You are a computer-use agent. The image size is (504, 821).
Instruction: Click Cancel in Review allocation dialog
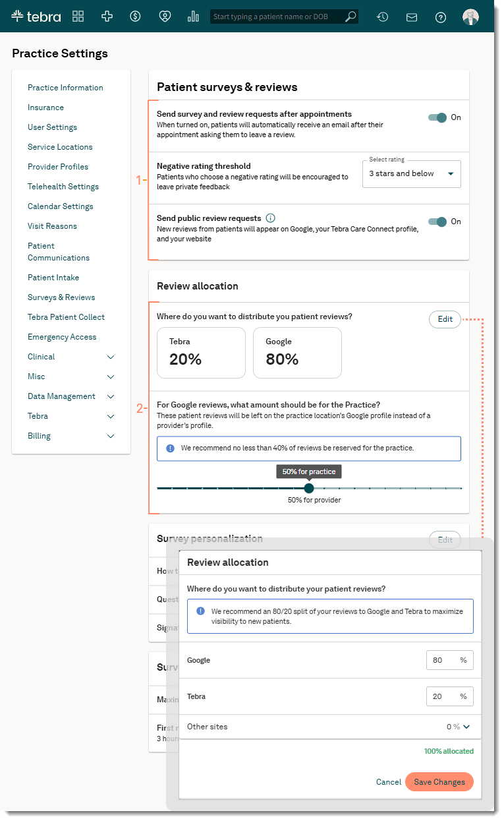[389, 782]
